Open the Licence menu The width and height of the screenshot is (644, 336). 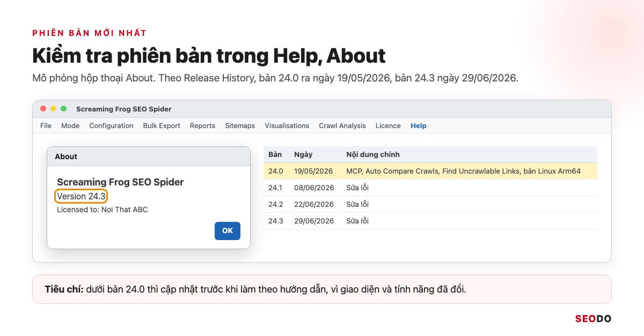(388, 125)
